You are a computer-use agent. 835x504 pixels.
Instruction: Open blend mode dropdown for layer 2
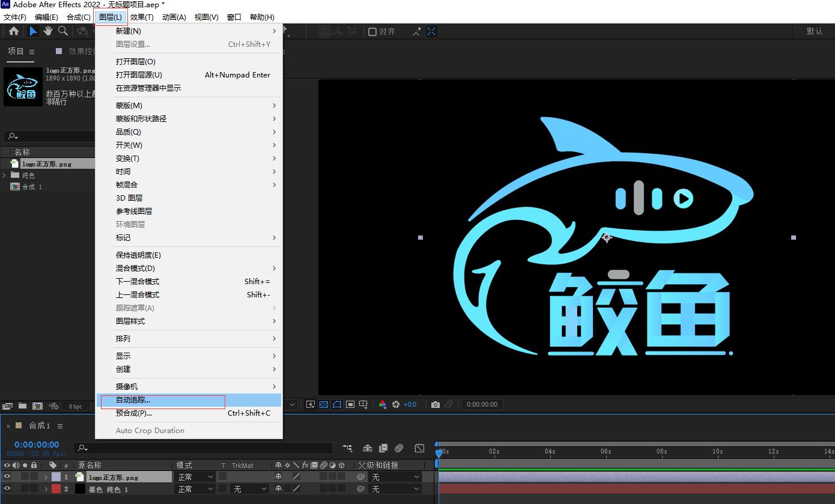click(x=195, y=490)
